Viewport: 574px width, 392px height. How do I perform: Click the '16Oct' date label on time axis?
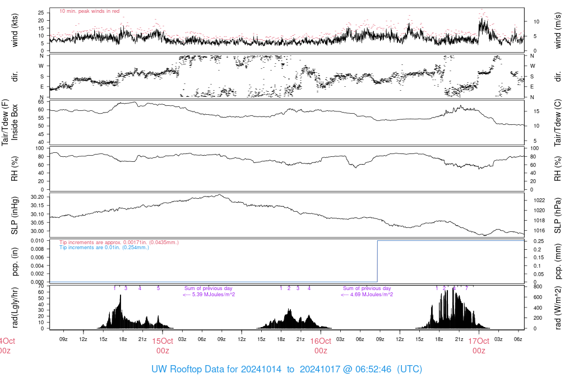(321, 341)
